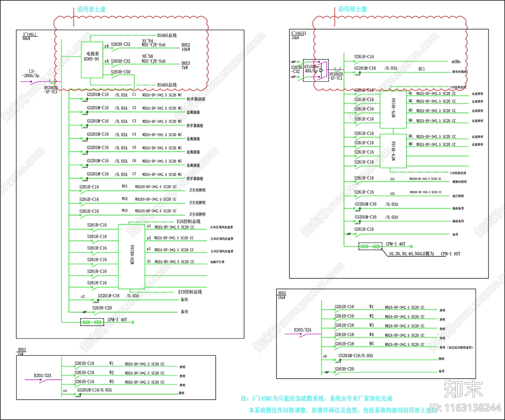Click the 电能表 KD85-9S meter box
Viewport: 505px width, 420px height.
point(92,60)
